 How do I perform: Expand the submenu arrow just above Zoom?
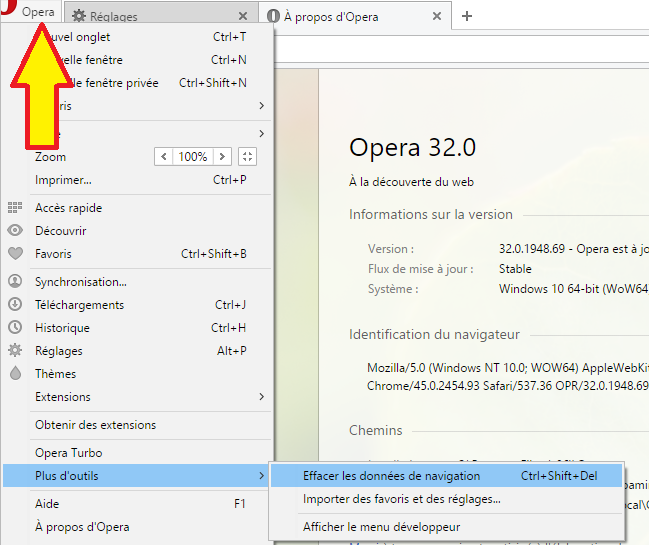[261, 134]
